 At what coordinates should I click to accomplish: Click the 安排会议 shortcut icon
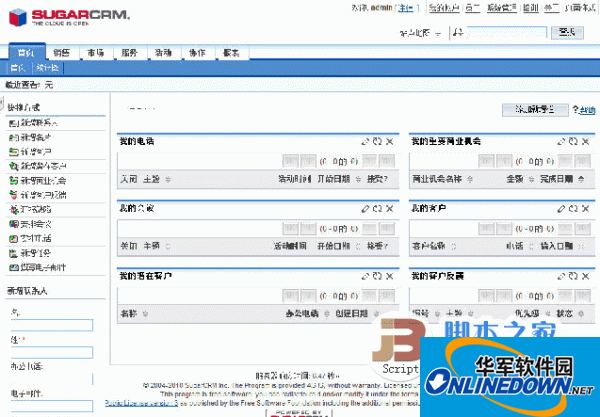pos(14,224)
